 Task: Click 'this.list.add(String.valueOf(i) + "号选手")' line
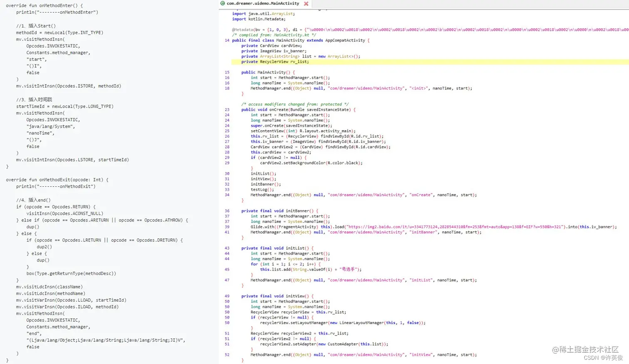tap(311, 270)
